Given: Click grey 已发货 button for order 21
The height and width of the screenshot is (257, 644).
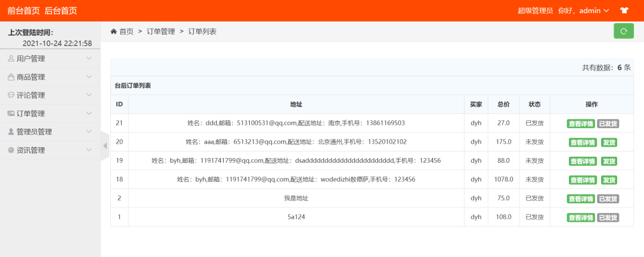Looking at the screenshot, I should pos(608,123).
